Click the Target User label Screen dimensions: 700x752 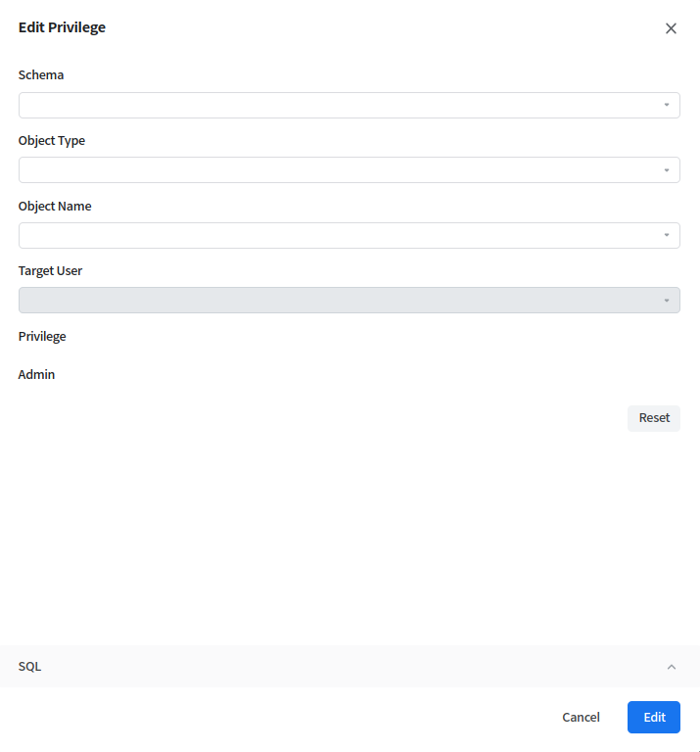click(51, 271)
